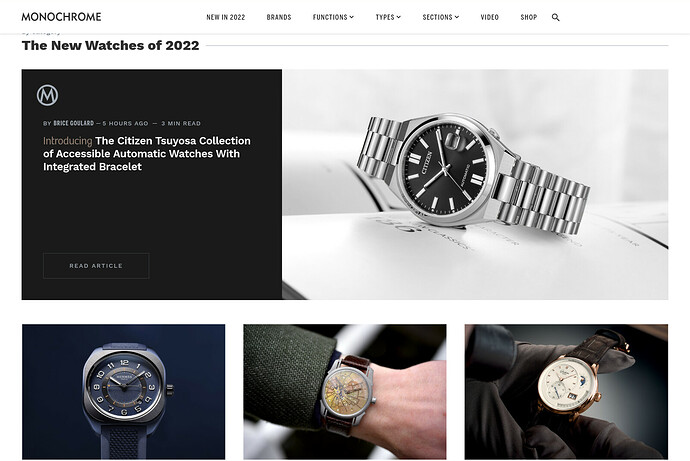Open the New in 2022 menu item
Image resolution: width=690 pixels, height=461 pixels.
pyautogui.click(x=226, y=17)
